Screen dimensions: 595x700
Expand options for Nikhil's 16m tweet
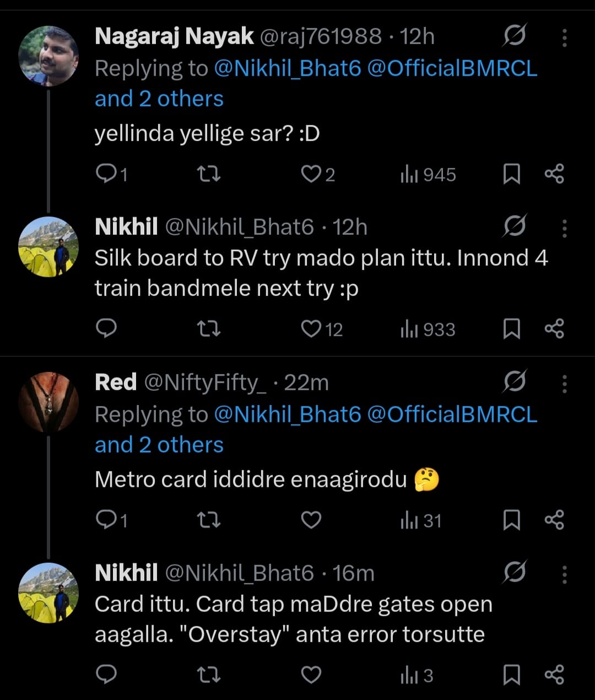[564, 574]
